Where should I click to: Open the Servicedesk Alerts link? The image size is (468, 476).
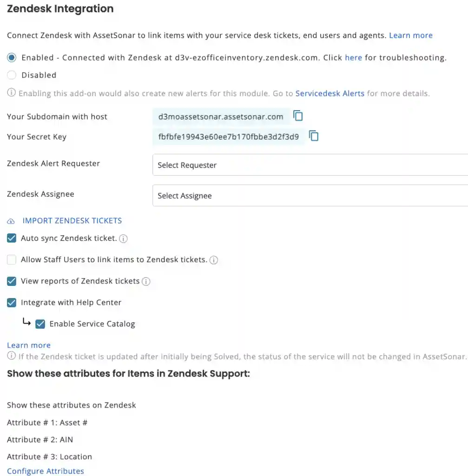pyautogui.click(x=330, y=93)
